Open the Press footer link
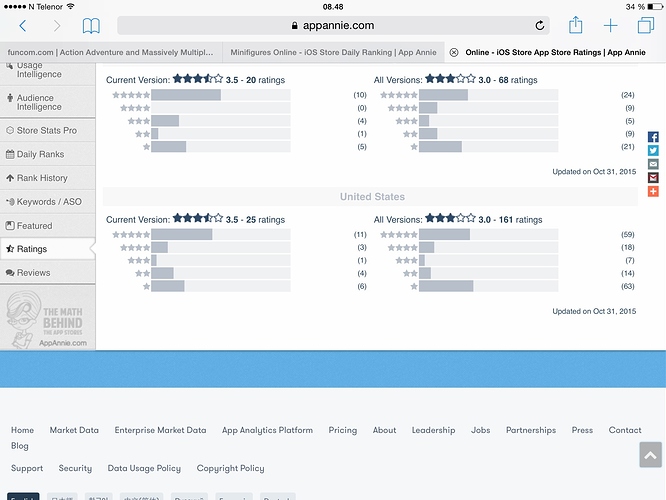 pos(582,430)
